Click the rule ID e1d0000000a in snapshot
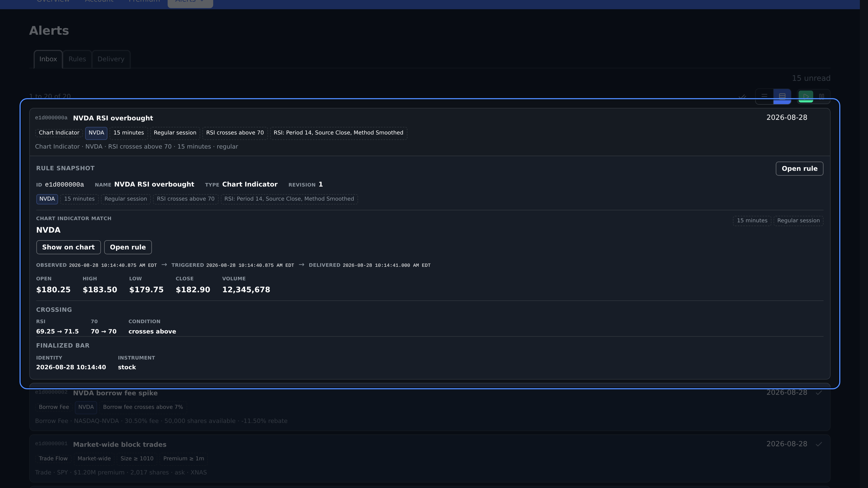Screen dimensions: 868x488 (64, 185)
